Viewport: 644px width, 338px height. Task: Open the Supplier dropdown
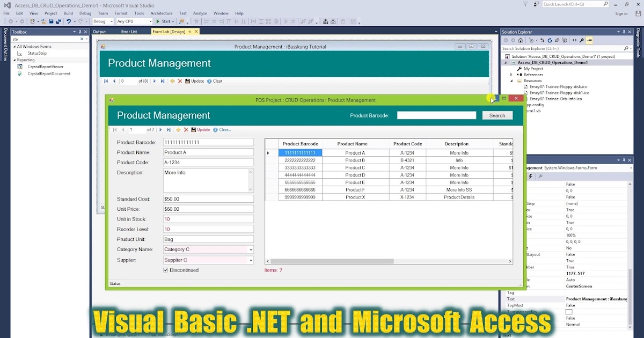pyautogui.click(x=250, y=260)
